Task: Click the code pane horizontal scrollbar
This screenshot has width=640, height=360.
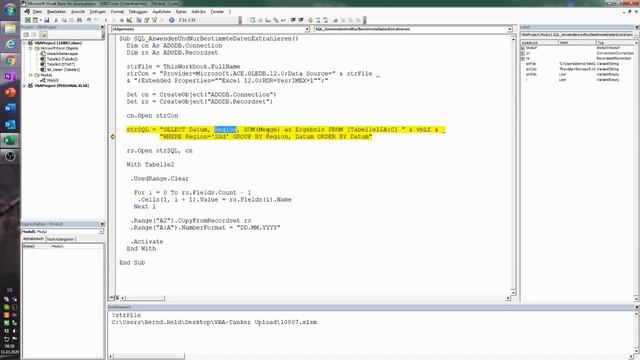Action: click(x=316, y=298)
